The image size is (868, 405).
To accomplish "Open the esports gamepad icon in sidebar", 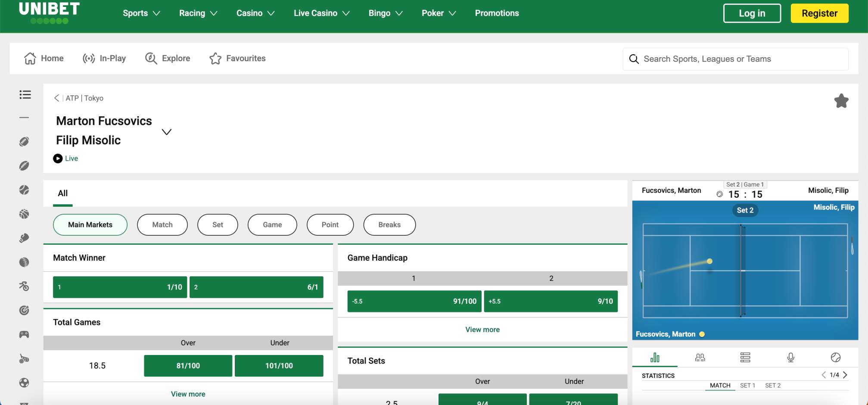I will [x=25, y=334].
